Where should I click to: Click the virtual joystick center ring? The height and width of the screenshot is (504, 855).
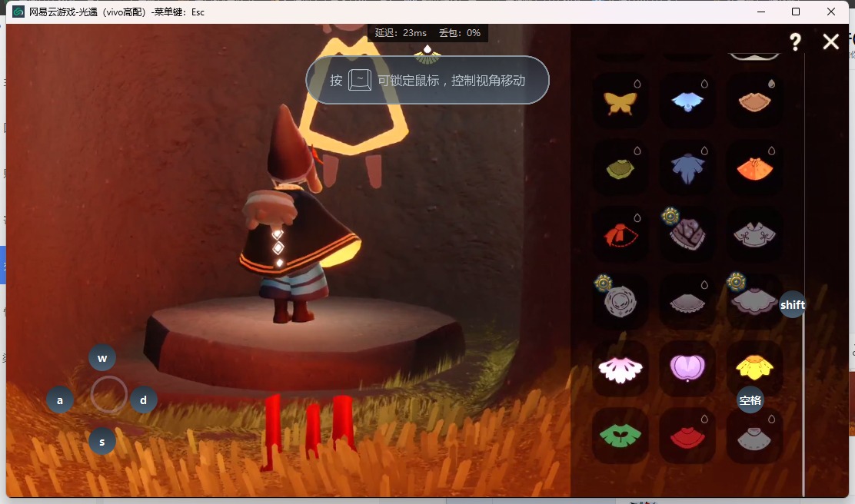pos(108,394)
